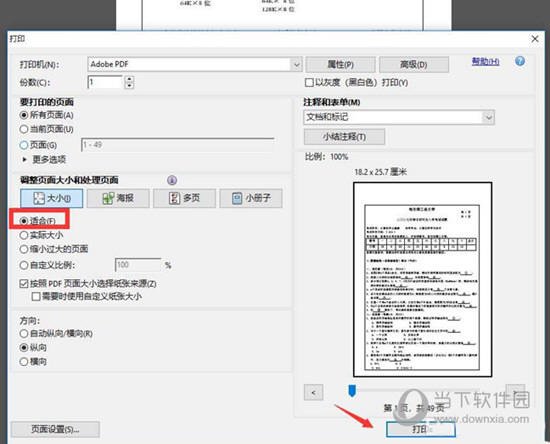550x444 pixels.
Task: Click the preview page slider handle
Action: pyautogui.click(x=352, y=391)
